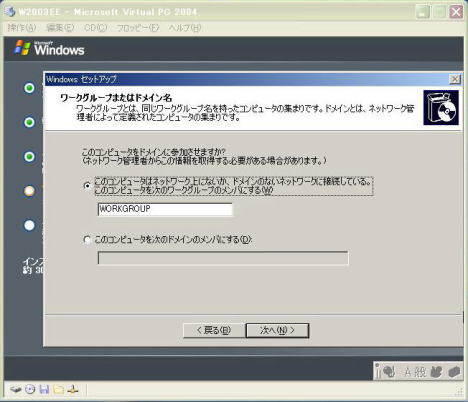The width and height of the screenshot is (468, 402).
Task: Click the 戻る(B) back button
Action: (214, 330)
